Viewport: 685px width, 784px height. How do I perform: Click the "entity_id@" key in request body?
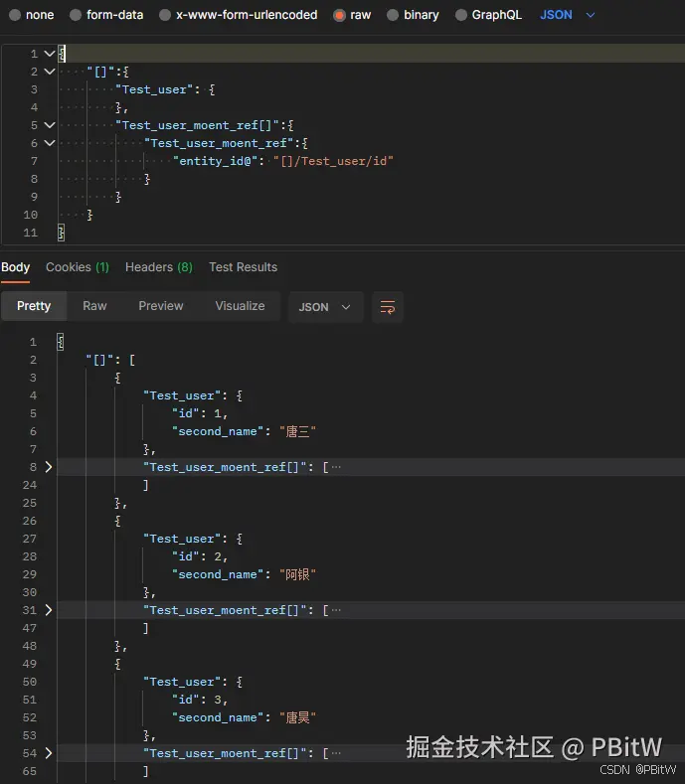point(215,161)
